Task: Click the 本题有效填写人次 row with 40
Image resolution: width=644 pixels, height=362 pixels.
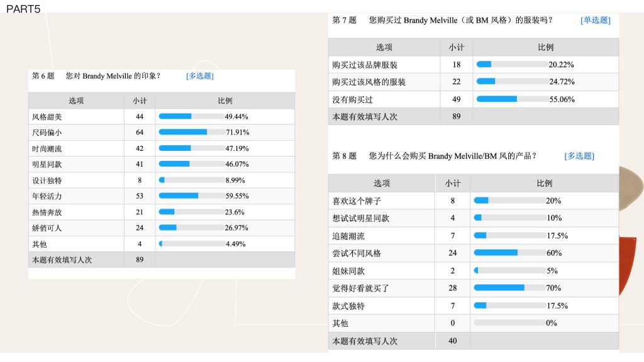Action: point(365,341)
